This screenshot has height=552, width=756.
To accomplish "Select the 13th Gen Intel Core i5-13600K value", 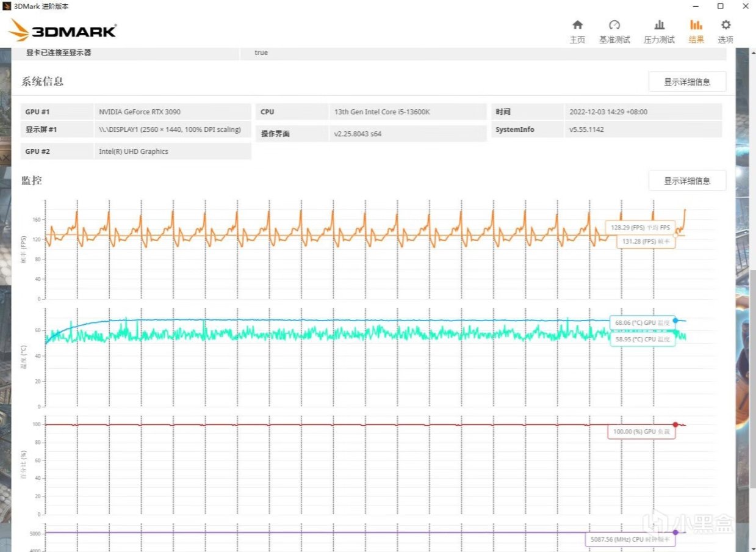I will [x=382, y=112].
